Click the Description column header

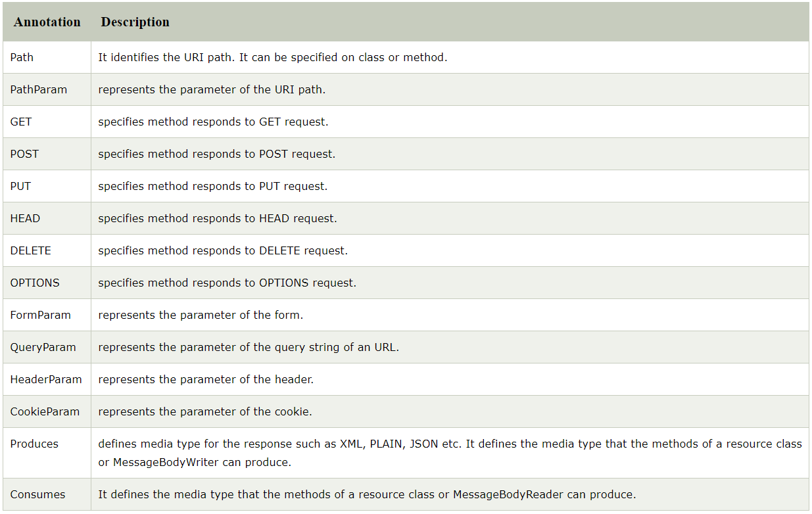(135, 22)
